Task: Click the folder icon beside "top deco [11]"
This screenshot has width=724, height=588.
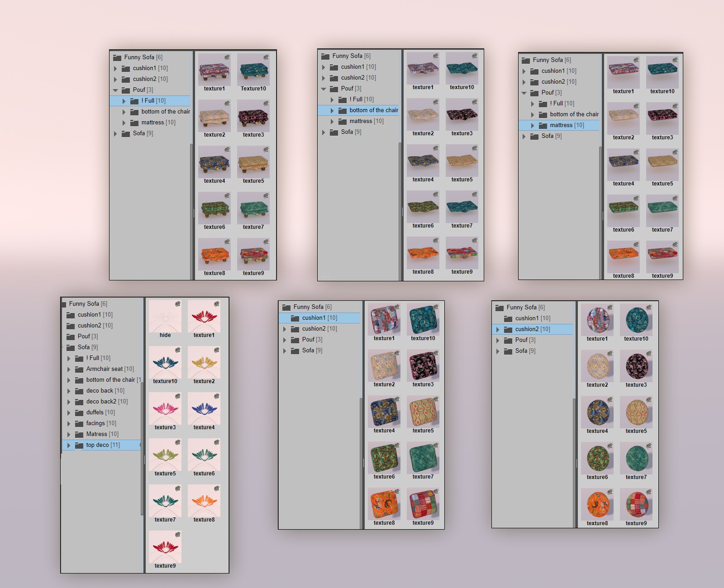Action: tap(79, 445)
